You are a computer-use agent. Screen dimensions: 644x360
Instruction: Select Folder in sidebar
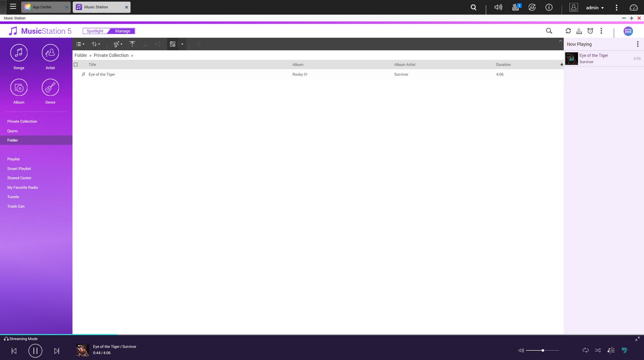tap(36, 140)
